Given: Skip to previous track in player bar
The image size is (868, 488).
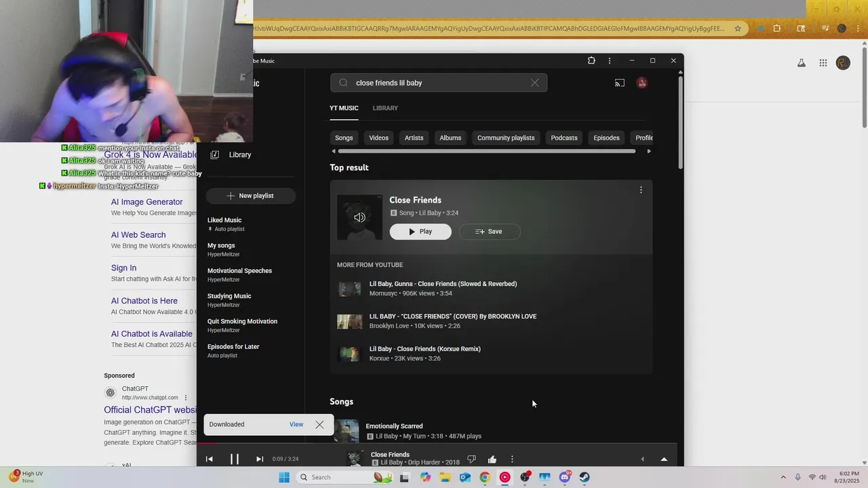Looking at the screenshot, I should (209, 459).
